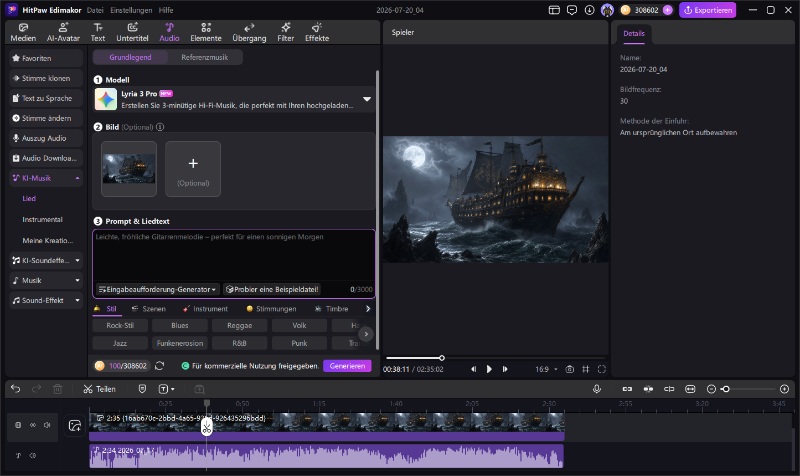The image size is (800, 476).
Task: Choose the Reggae style tag
Action: 239,325
